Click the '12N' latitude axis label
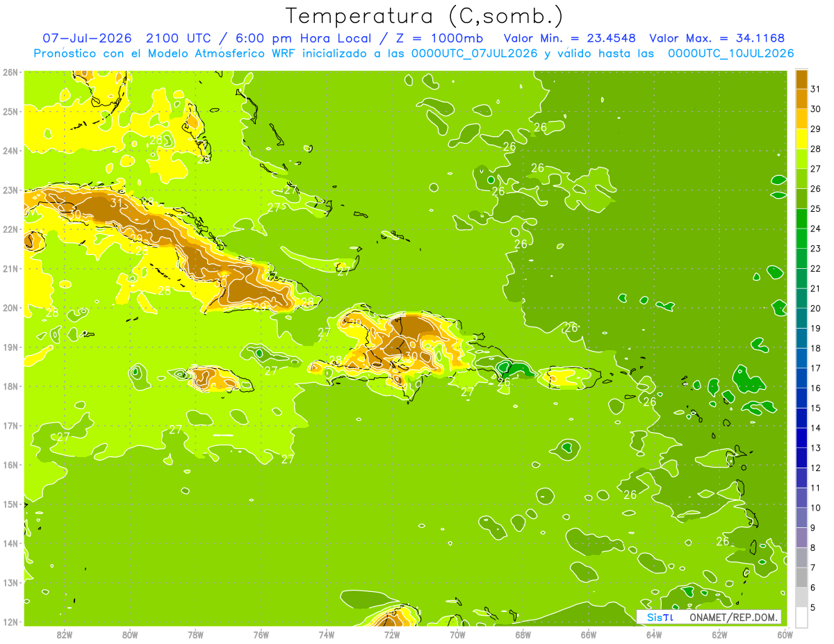The width and height of the screenshot is (834, 644). (10, 622)
